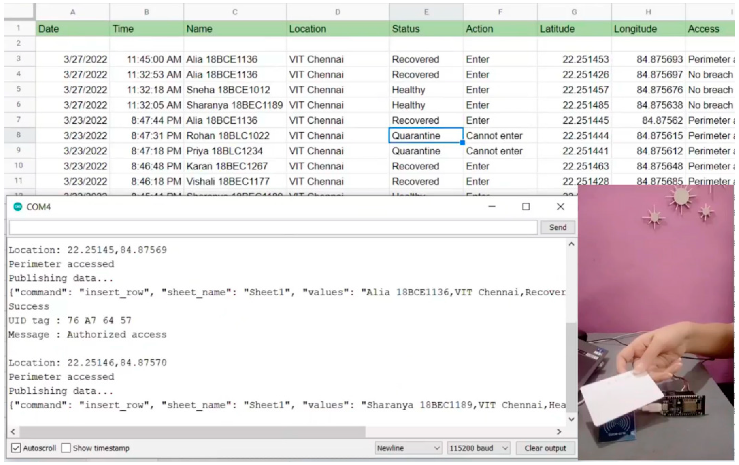Close the COM4 serial monitor window

point(561,206)
